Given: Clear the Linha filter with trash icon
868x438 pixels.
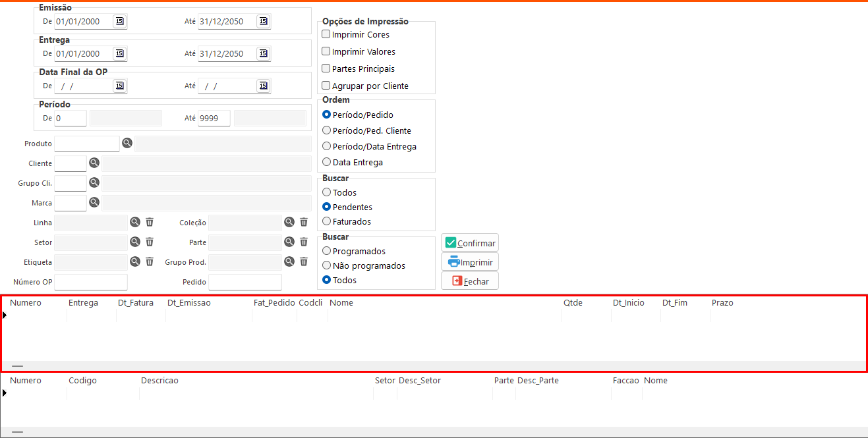Looking at the screenshot, I should pyautogui.click(x=150, y=222).
